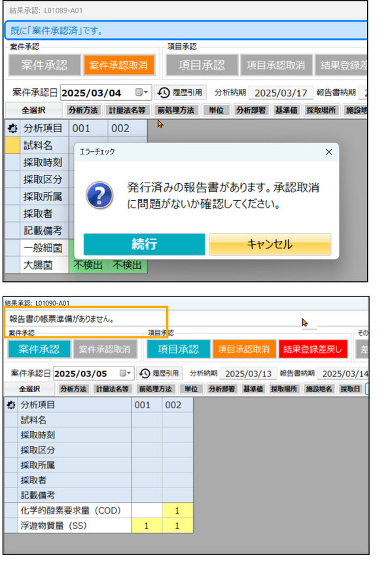Click the teal 項目承認 button in lower window
Image resolution: width=392 pixels, height=570 pixels.
179,349
